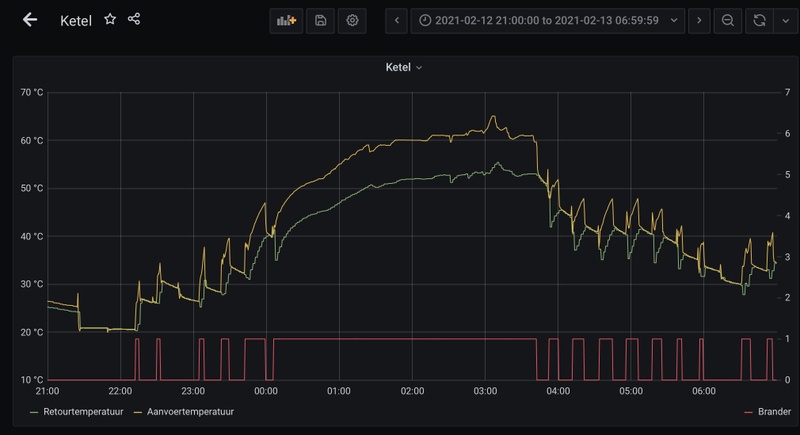Image resolution: width=800 pixels, height=435 pixels.
Task: Toggle the Retourtemperatuur series in the legend
Action: click(x=82, y=412)
